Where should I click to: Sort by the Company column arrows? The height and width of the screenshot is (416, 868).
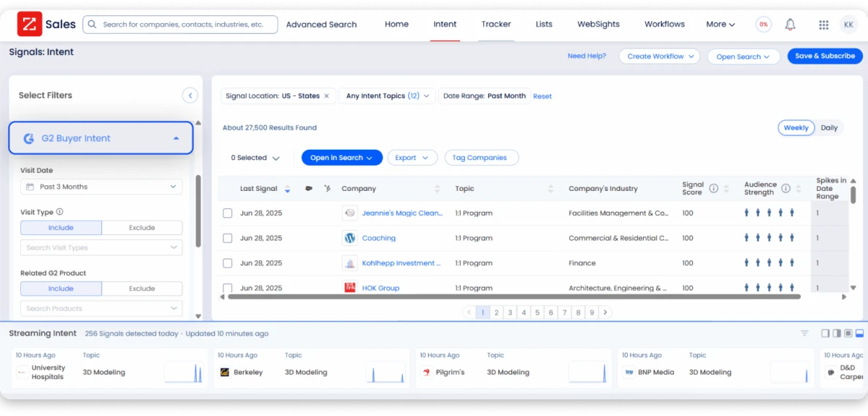click(x=437, y=189)
